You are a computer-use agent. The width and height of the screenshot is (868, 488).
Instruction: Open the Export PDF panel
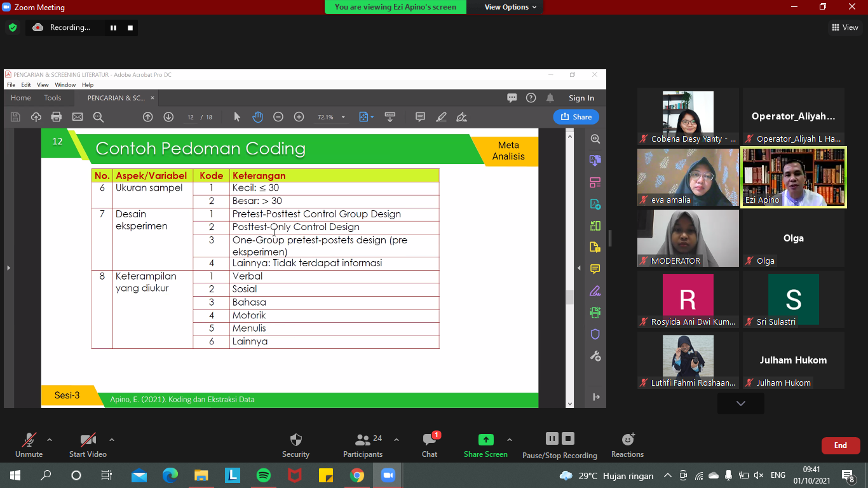(x=595, y=161)
